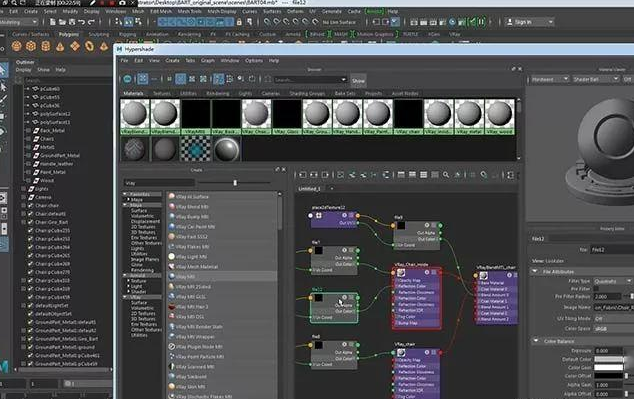Click the VRay Plugin Node Mtl icon
This screenshot has width=634, height=399.
click(171, 346)
